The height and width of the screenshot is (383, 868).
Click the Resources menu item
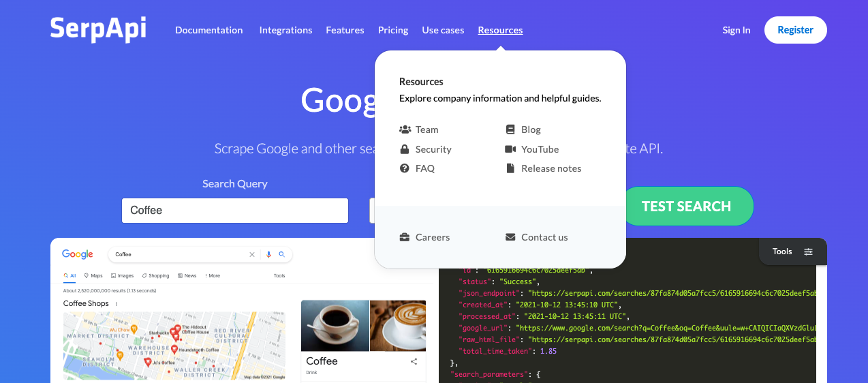pos(500,30)
